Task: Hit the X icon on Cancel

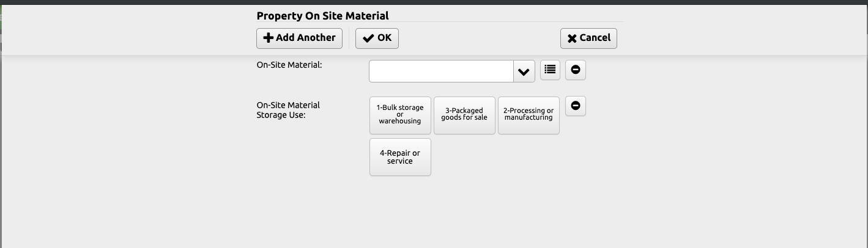Action: coord(572,38)
